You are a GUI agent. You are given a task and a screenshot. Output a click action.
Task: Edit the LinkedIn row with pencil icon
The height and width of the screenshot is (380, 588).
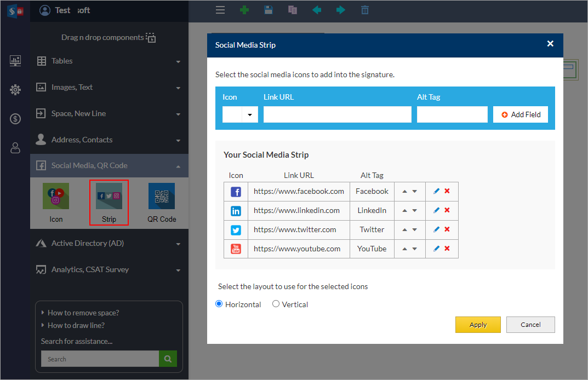[x=437, y=210]
